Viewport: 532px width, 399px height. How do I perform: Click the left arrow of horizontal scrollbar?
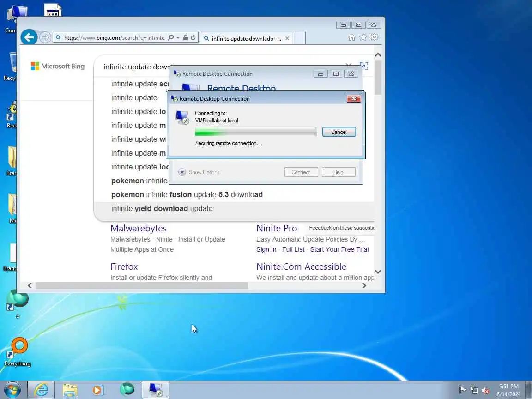click(30, 286)
